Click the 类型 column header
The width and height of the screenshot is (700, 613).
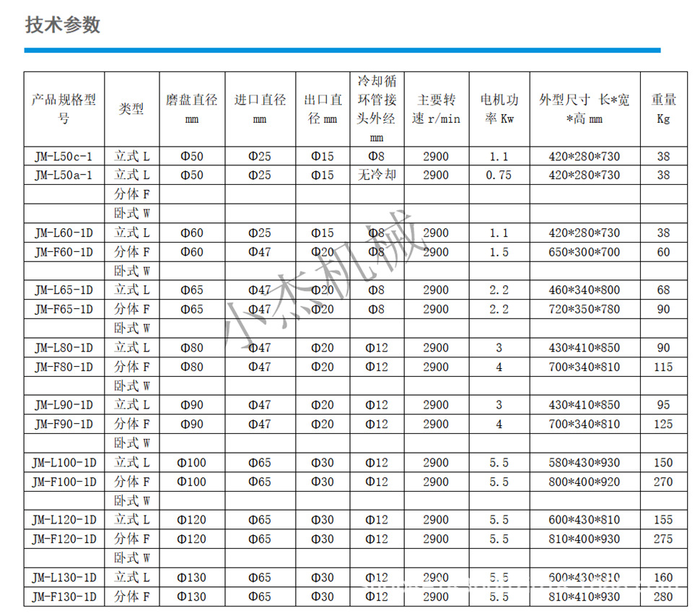click(131, 109)
